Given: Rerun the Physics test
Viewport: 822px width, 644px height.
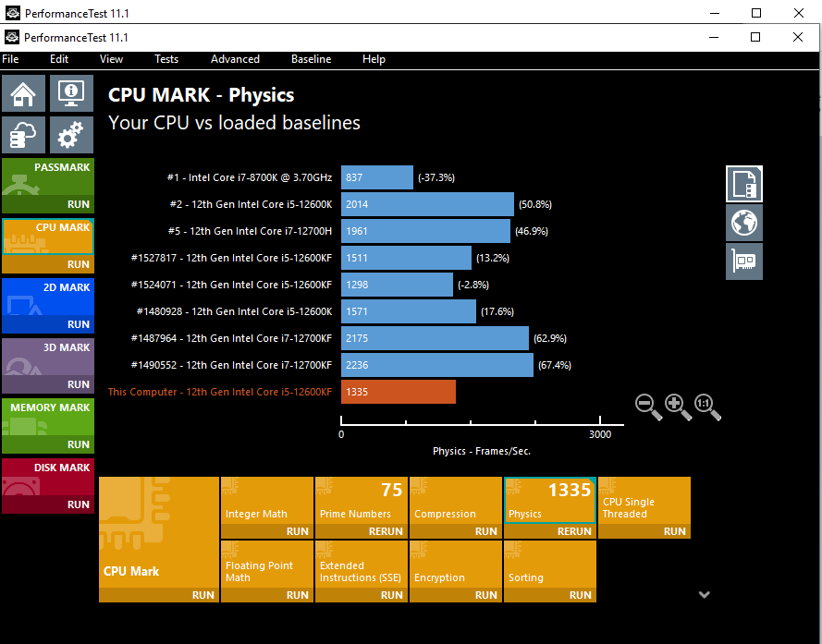Looking at the screenshot, I should tap(574, 531).
